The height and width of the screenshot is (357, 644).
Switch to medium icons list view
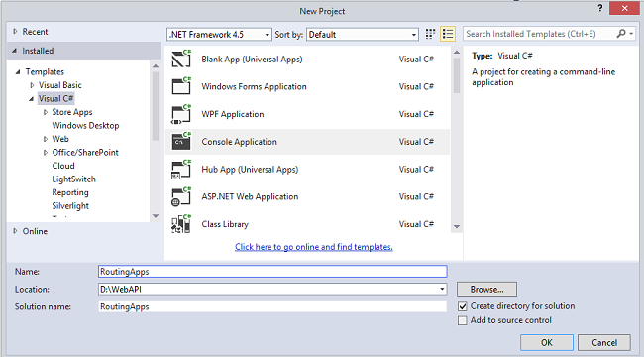[448, 34]
